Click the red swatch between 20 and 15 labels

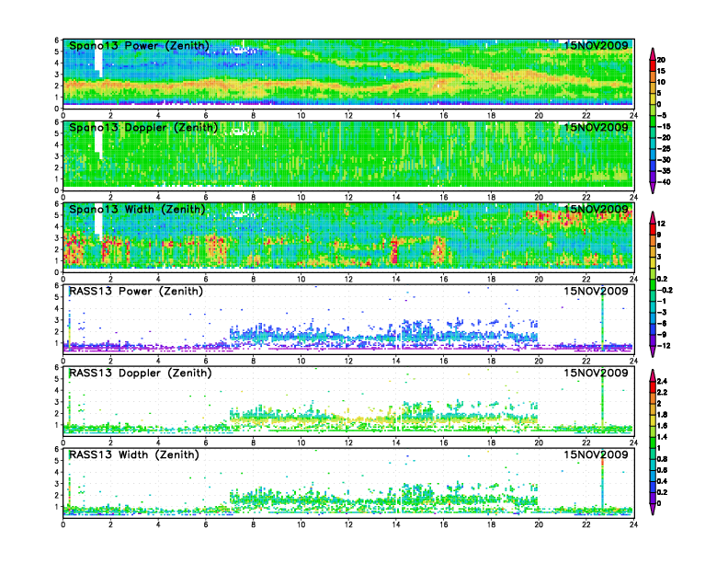coord(653,65)
